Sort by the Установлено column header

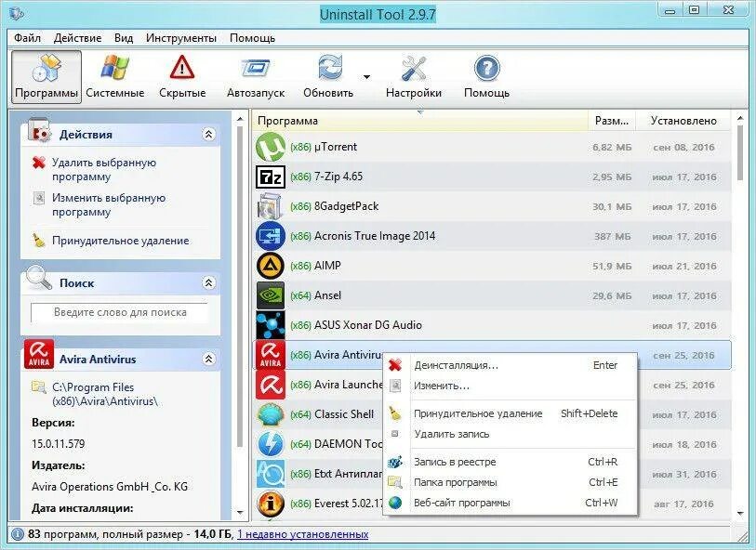click(683, 121)
